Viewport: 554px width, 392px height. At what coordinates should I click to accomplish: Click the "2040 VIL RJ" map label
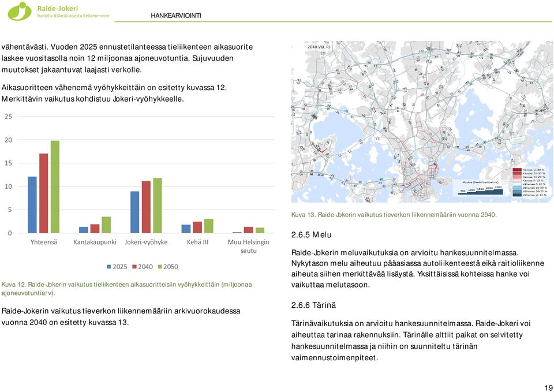click(319, 47)
